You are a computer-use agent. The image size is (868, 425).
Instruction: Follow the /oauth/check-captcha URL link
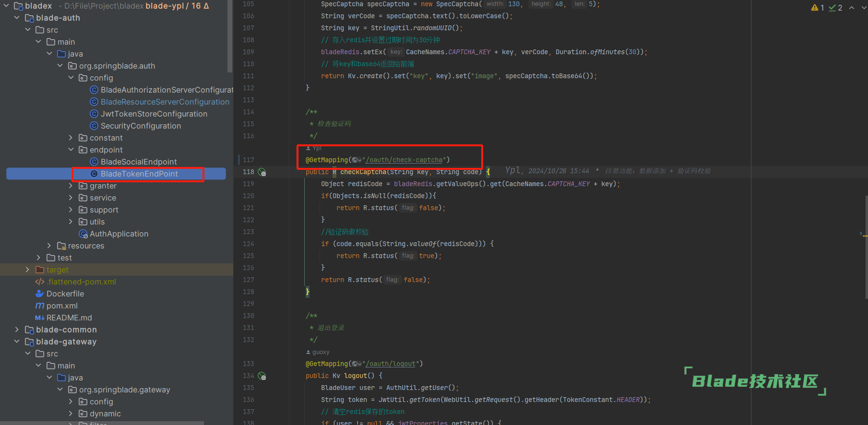point(404,160)
